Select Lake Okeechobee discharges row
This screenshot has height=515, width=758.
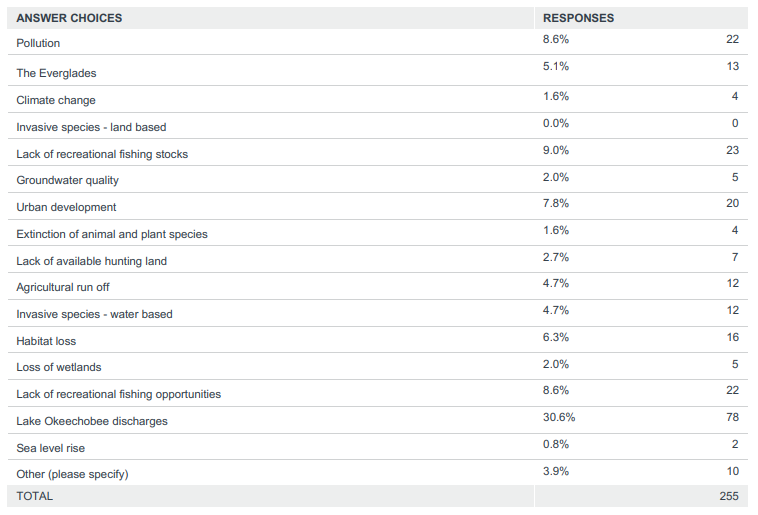click(92, 421)
